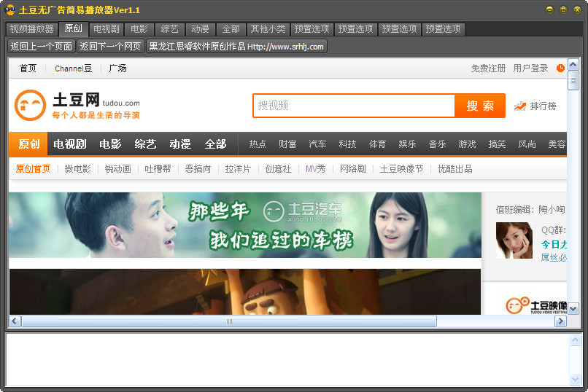
Task: Open the 热点 category
Action: (x=258, y=144)
